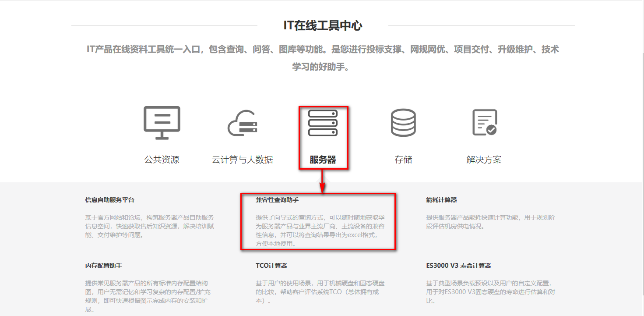Image resolution: width=644 pixels, height=316 pixels.
Task: Select the 存储 database icon
Action: [403, 123]
